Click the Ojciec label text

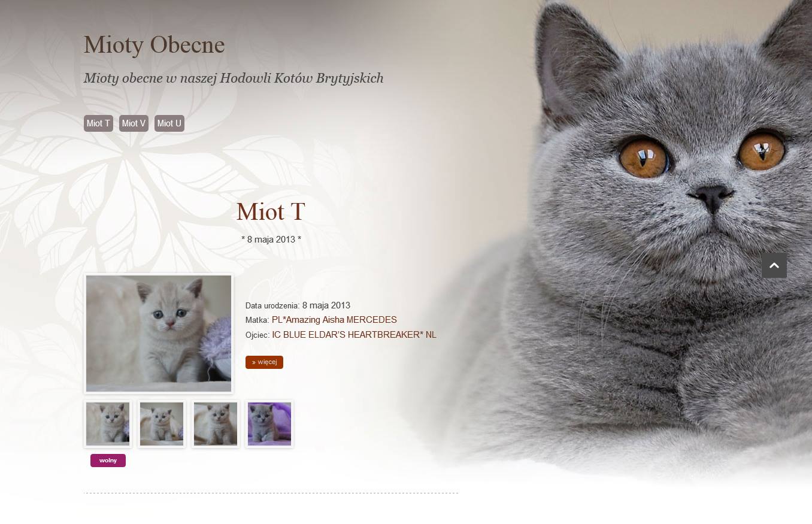(257, 335)
